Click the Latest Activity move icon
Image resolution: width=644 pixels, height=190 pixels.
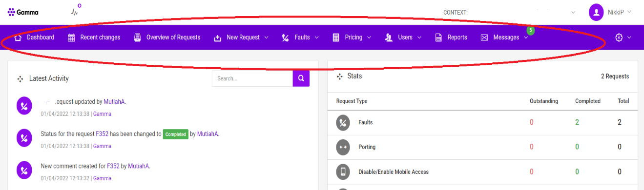pos(21,78)
